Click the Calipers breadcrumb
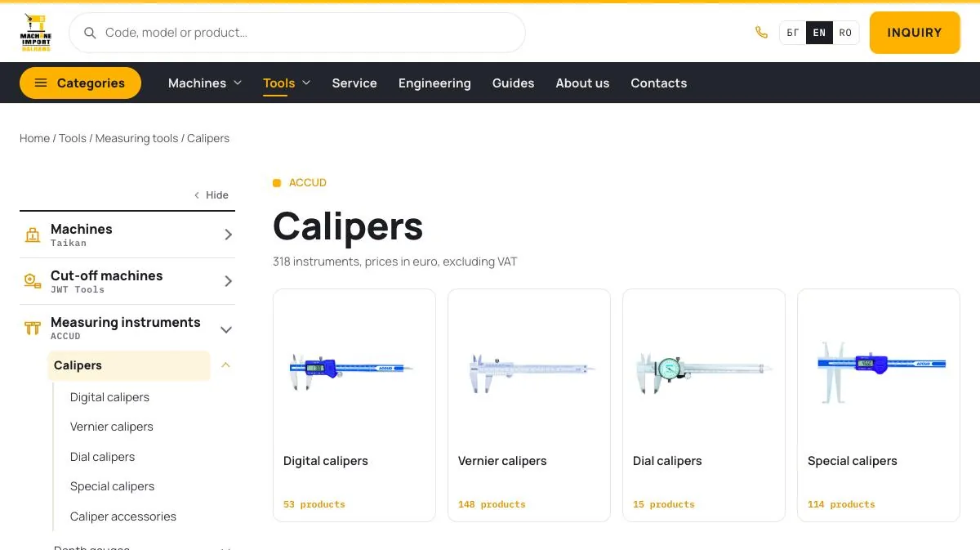 (x=208, y=138)
